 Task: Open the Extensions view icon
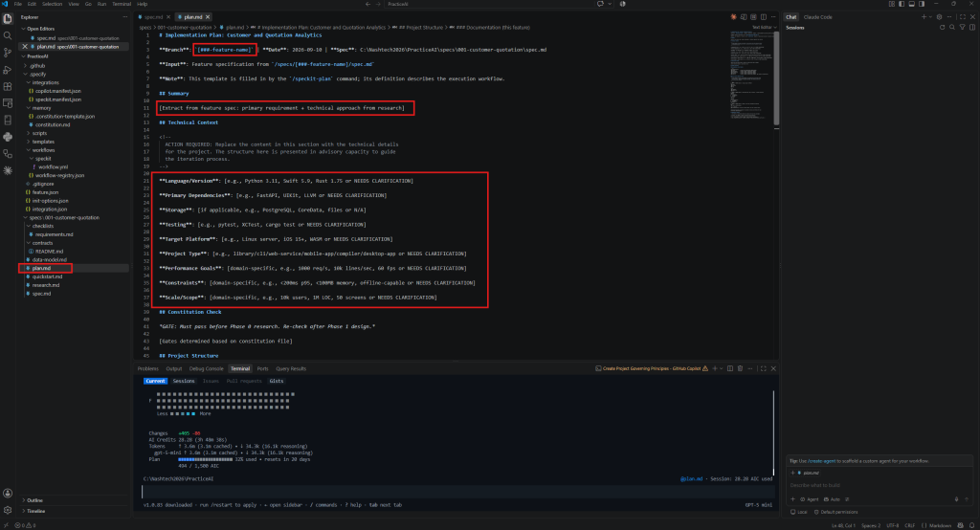8,86
